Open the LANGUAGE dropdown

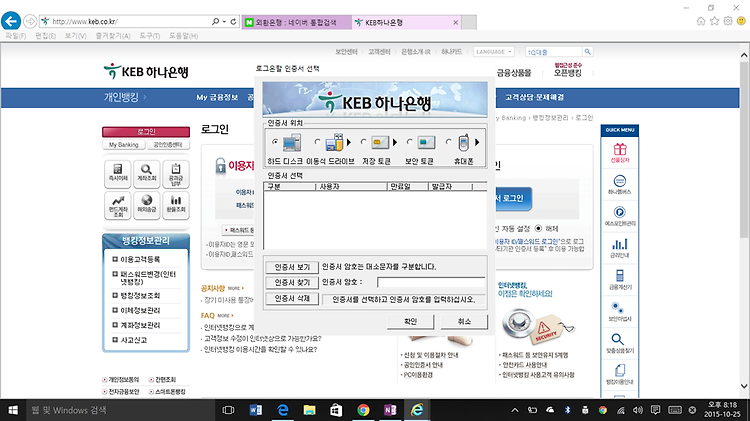(494, 52)
